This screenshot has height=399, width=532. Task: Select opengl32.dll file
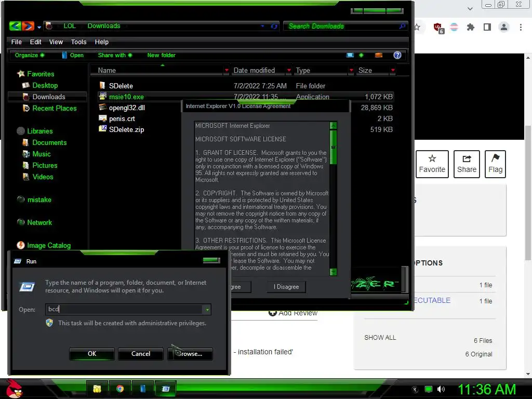127,108
